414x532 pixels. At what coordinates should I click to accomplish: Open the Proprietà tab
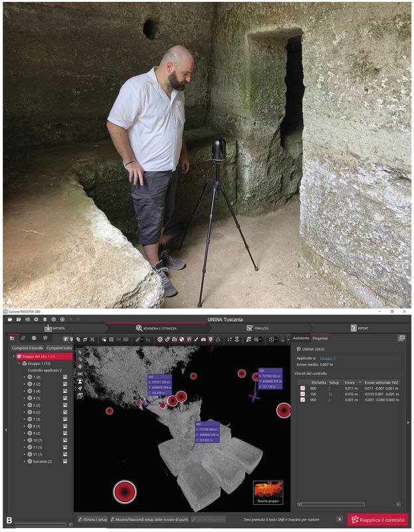320,338
